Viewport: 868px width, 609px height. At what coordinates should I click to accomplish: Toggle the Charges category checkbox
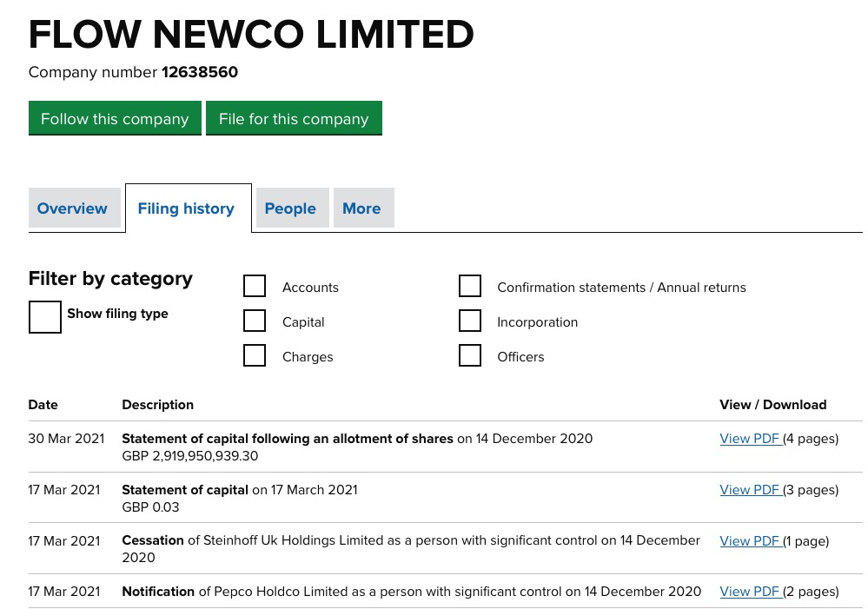tap(255, 356)
